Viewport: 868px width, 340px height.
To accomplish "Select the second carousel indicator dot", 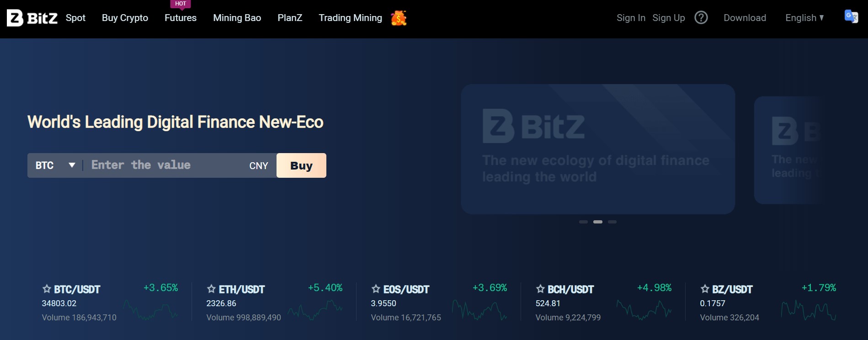I will pos(598,222).
